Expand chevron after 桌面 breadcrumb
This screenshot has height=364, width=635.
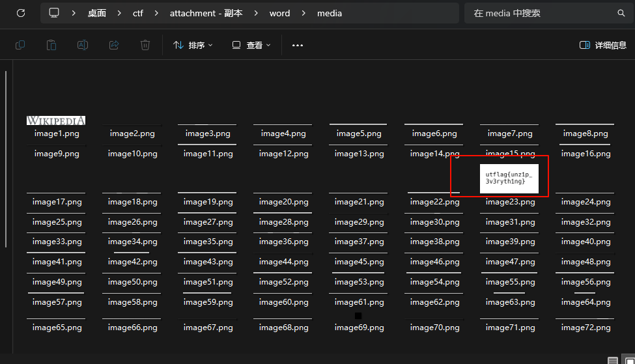point(119,13)
